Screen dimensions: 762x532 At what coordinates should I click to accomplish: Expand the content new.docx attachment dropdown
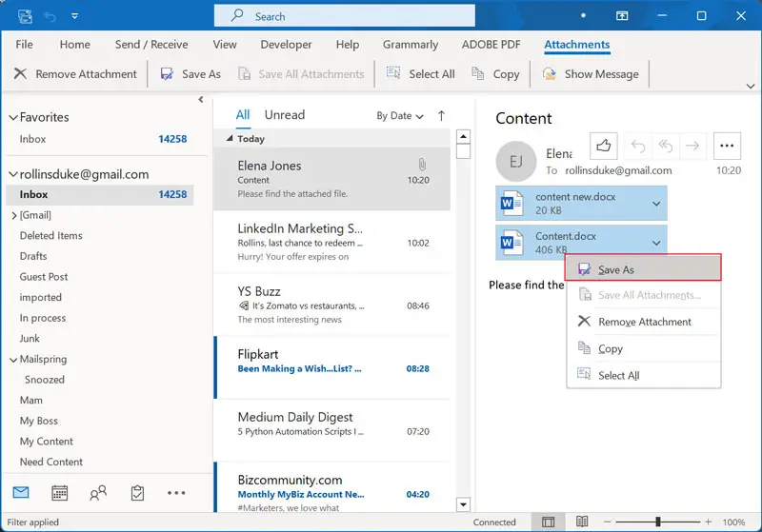(x=655, y=204)
